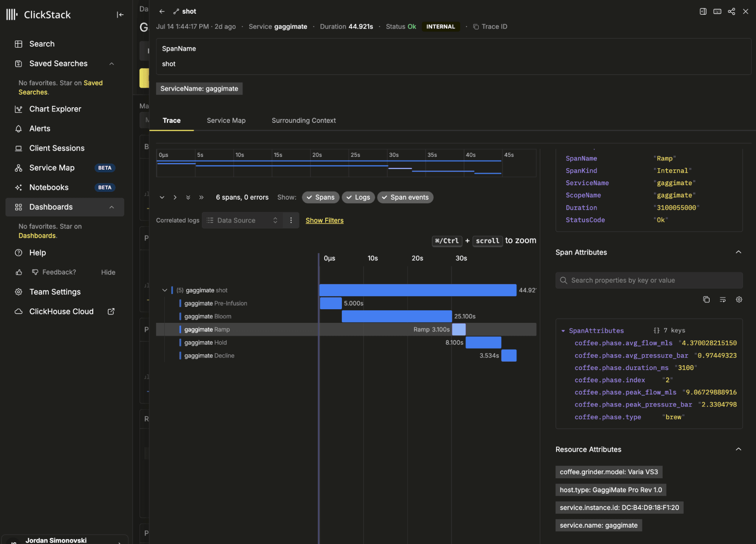Hide the feedback prompt
756x544 pixels.
[108, 272]
